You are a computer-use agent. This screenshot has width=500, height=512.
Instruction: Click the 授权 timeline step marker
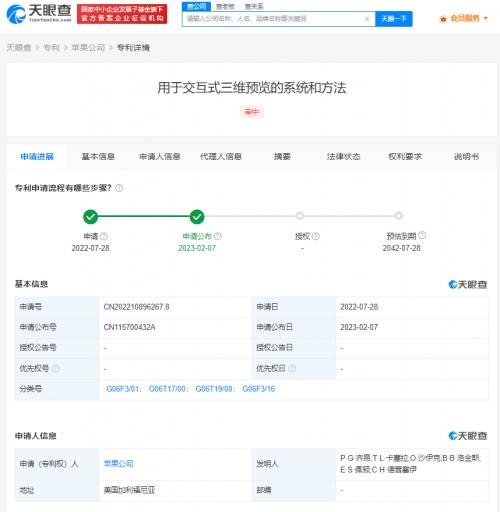tap(300, 216)
